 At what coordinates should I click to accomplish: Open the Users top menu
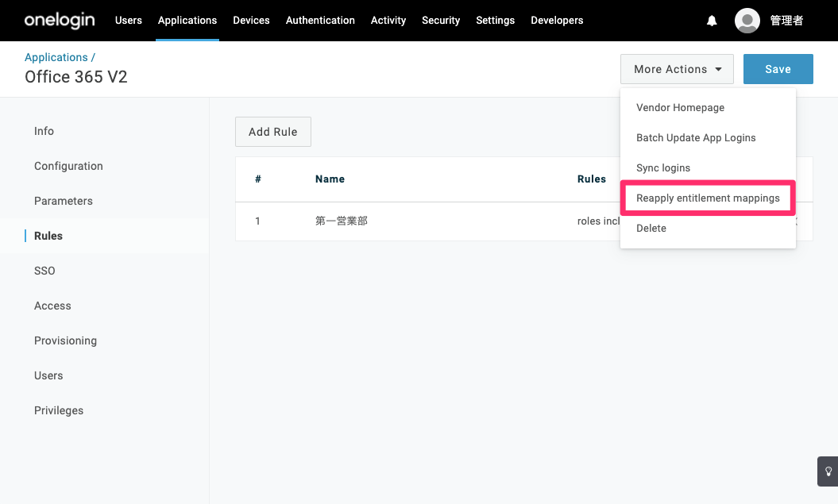tap(128, 21)
